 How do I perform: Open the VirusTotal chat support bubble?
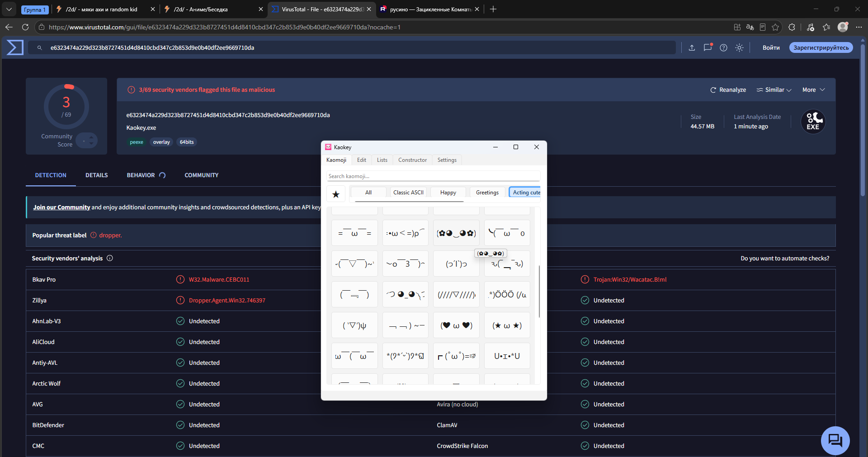click(x=835, y=440)
